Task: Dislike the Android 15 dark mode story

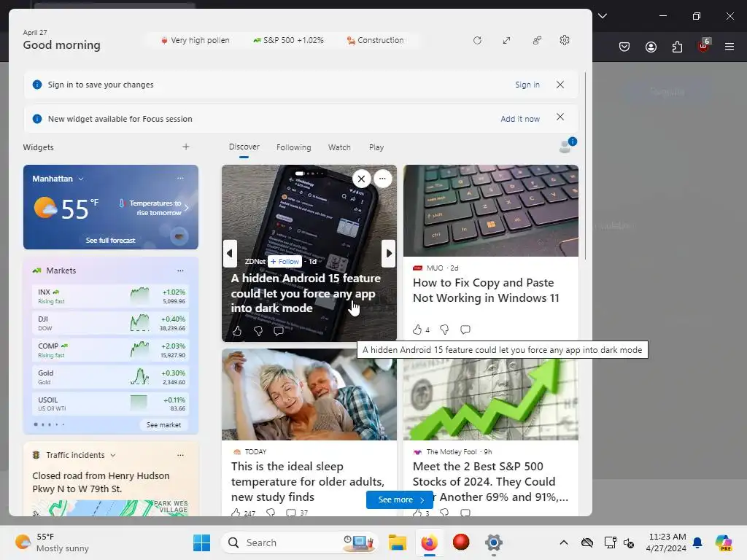Action: pyautogui.click(x=258, y=330)
